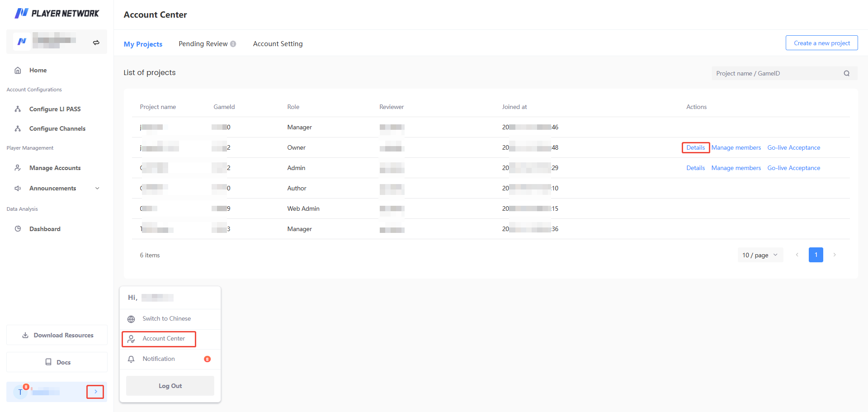
Task: Click Create a new project
Action: (x=821, y=43)
